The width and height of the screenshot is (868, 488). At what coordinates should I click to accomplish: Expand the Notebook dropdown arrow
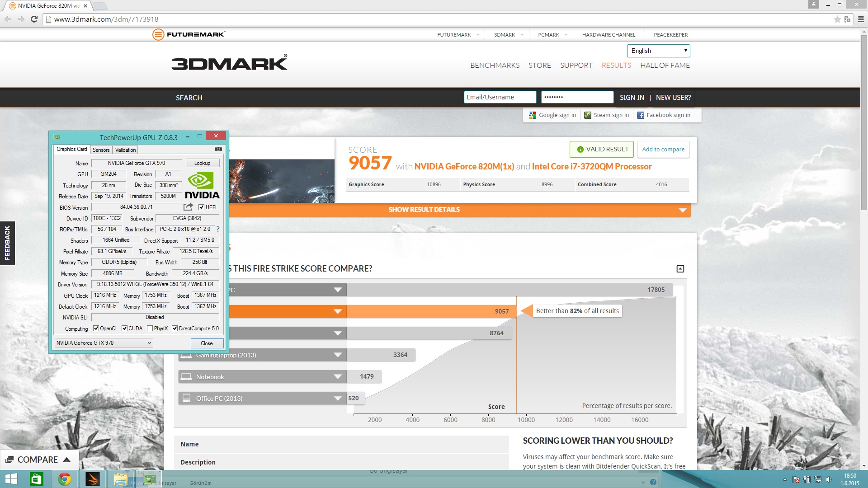click(338, 377)
